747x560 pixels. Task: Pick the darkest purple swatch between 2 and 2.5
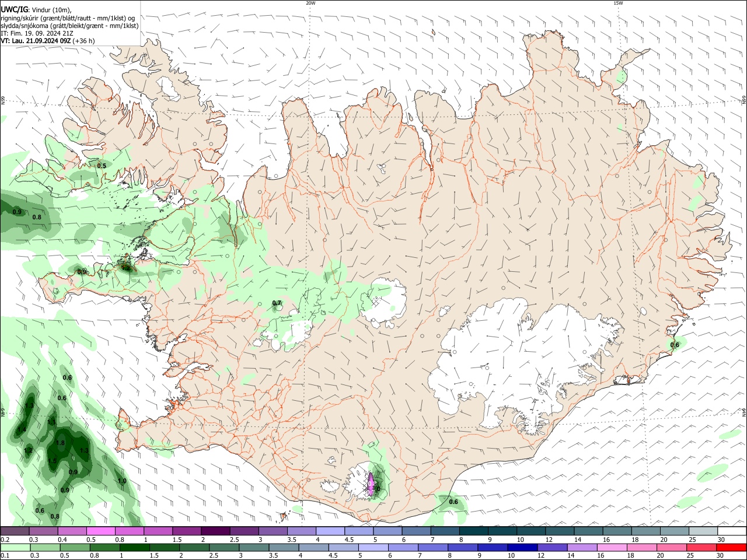(x=215, y=531)
